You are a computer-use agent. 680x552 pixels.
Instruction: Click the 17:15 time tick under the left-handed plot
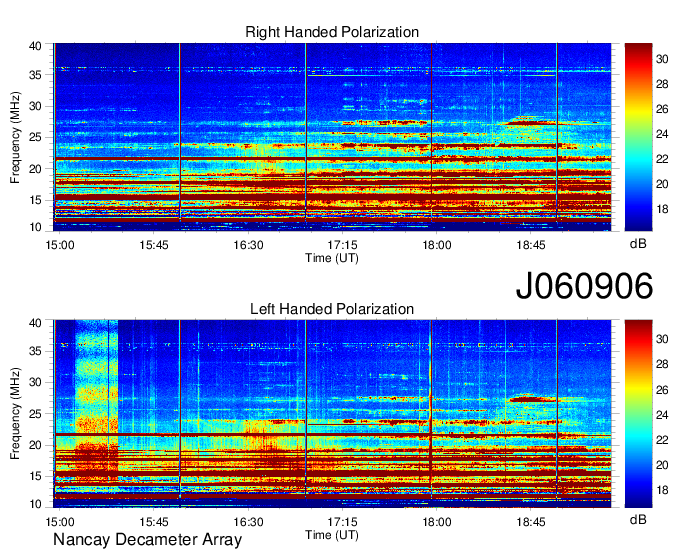342,522
